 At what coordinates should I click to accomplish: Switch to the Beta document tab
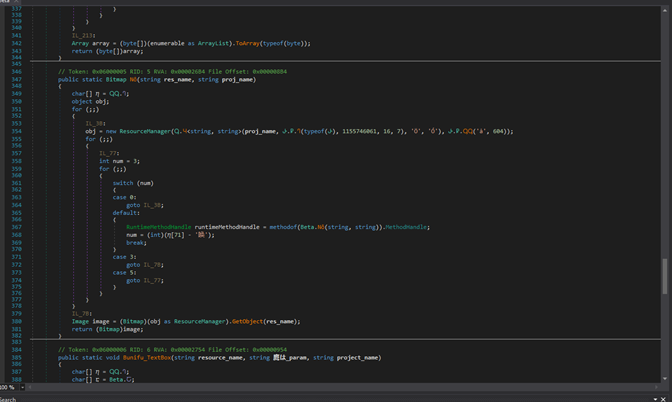(5, 2)
